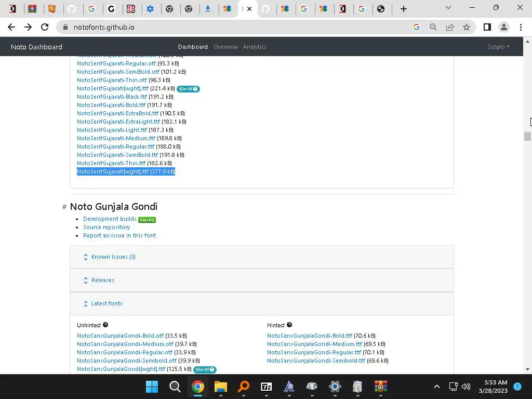This screenshot has height=399, width=532.
Task: Open the volume control in tray
Action: click(466, 387)
